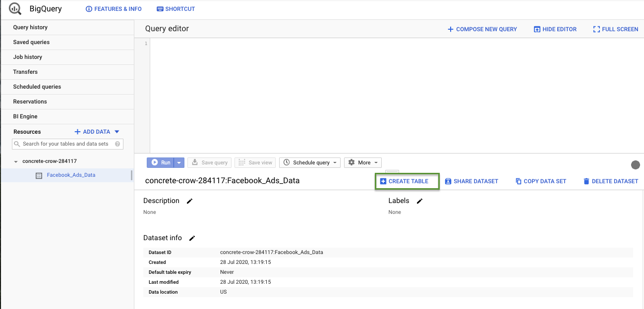This screenshot has height=309, width=644.
Task: Click the Created date value
Action: coord(245,262)
